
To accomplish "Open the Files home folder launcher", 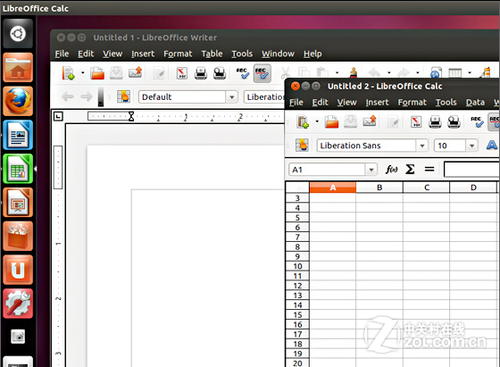I will tap(18, 67).
